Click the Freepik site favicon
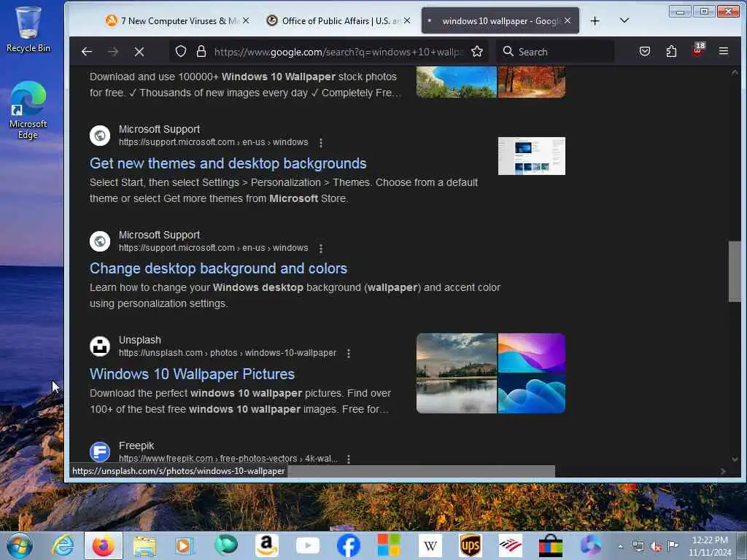Viewport: 747px width, 560px height. pyautogui.click(x=100, y=452)
